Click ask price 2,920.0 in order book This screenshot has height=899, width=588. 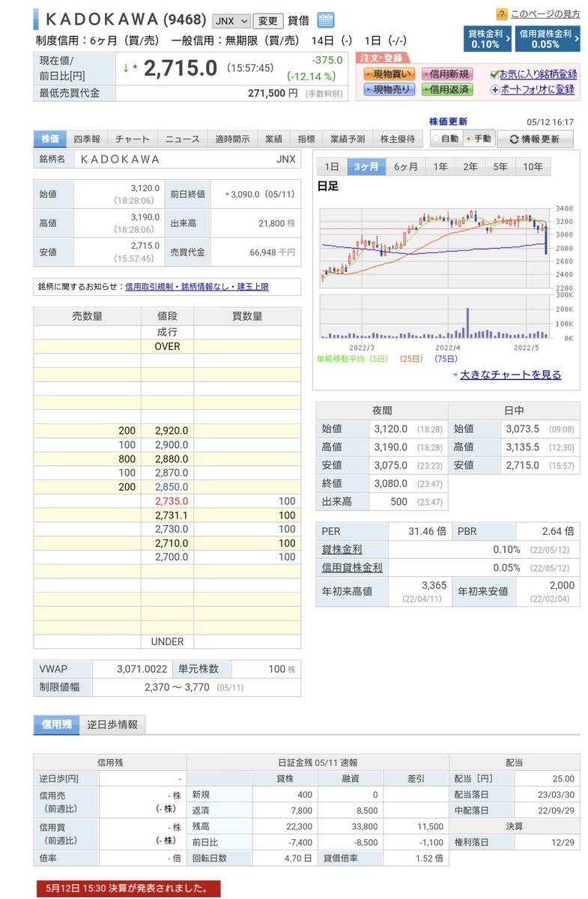click(172, 431)
